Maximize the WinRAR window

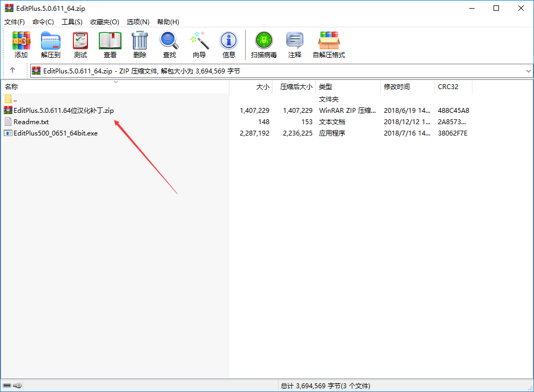pyautogui.click(x=496, y=8)
